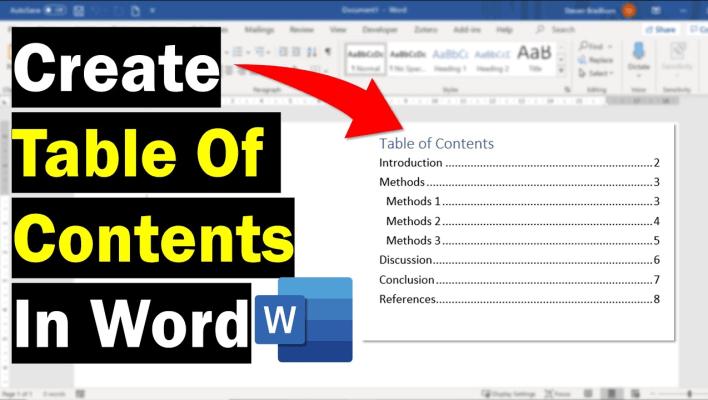Click the Search box in ribbon
This screenshot has width=708, height=400.
(556, 29)
